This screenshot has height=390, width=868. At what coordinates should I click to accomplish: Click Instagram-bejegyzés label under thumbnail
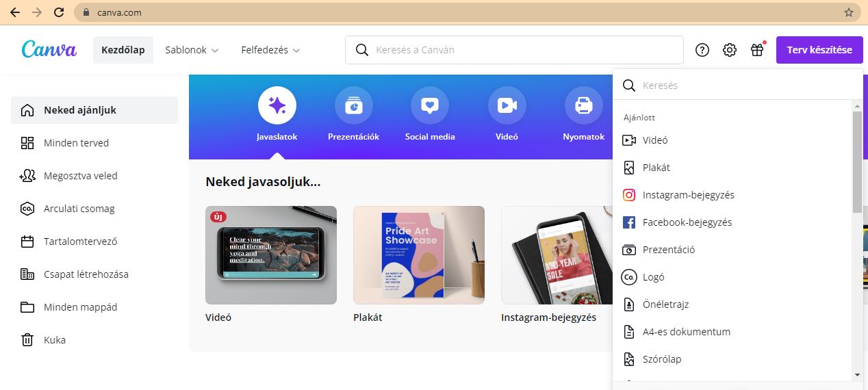coord(548,317)
